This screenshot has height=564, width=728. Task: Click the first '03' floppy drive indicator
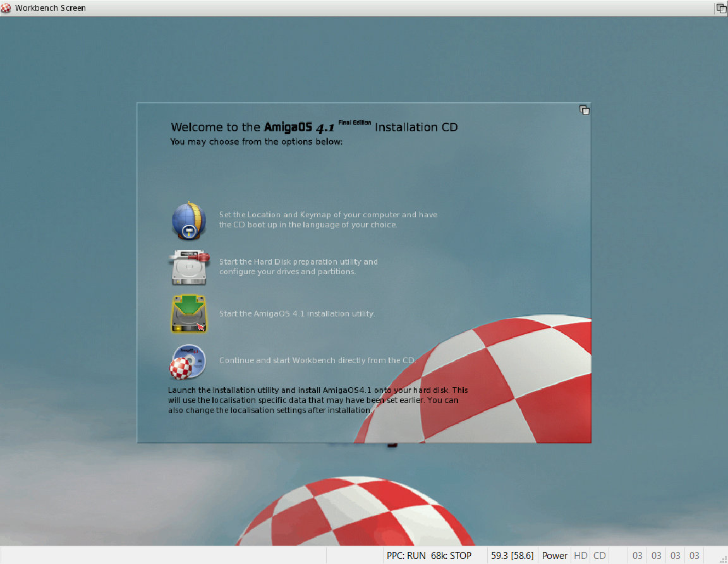click(638, 555)
